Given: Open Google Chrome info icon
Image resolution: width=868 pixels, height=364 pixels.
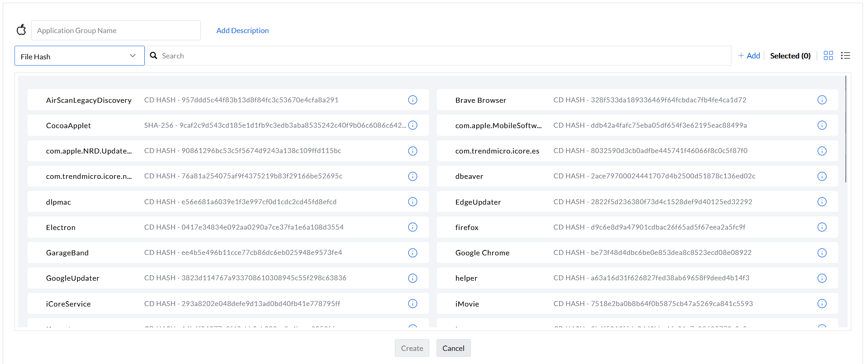Looking at the screenshot, I should (822, 253).
